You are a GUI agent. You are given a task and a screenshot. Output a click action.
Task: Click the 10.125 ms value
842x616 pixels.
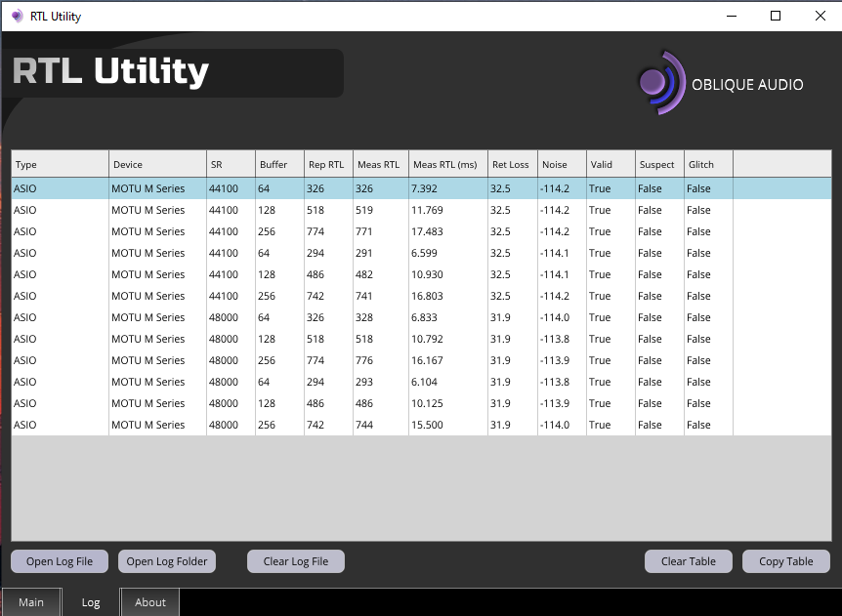click(x=427, y=403)
